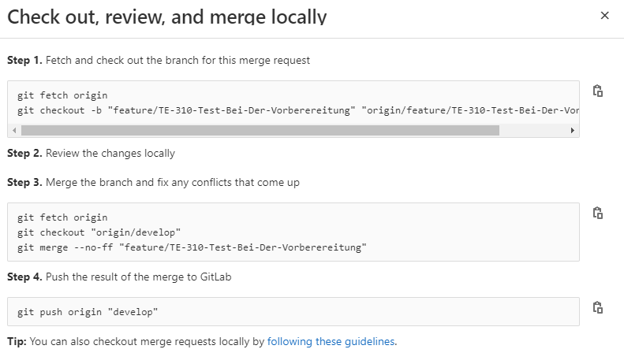Click the left arrow of the code scrollbar

(x=14, y=130)
